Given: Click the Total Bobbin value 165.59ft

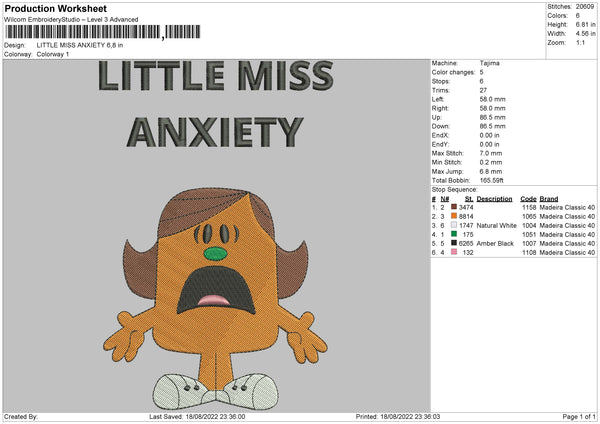Looking at the screenshot, I should pyautogui.click(x=492, y=180).
